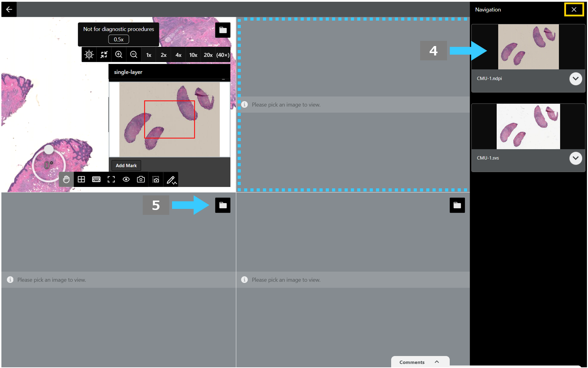The image size is (588, 368).
Task: Click the region capture icon
Action: coord(156,179)
